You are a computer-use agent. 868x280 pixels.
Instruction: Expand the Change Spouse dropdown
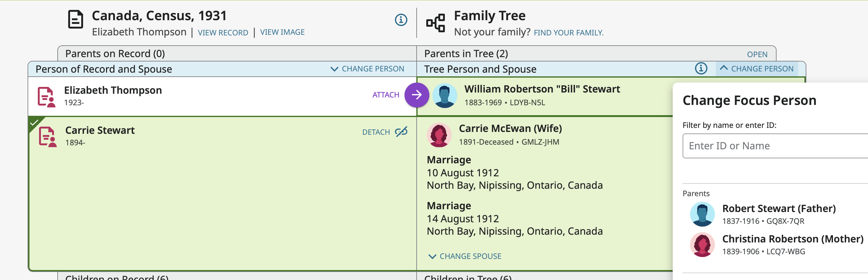465,256
